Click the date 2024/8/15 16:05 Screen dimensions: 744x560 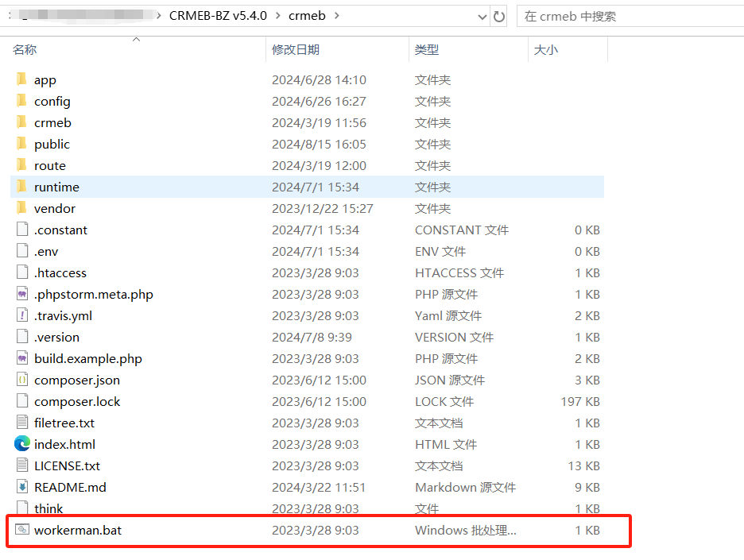click(319, 144)
